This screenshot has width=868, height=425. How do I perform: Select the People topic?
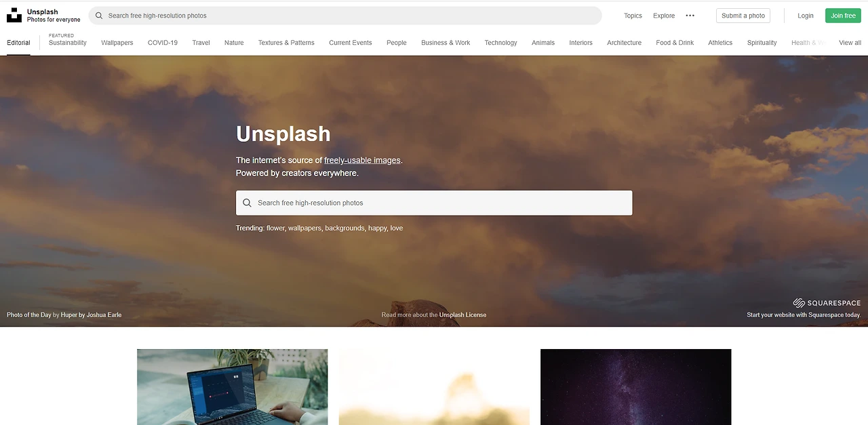pyautogui.click(x=397, y=43)
